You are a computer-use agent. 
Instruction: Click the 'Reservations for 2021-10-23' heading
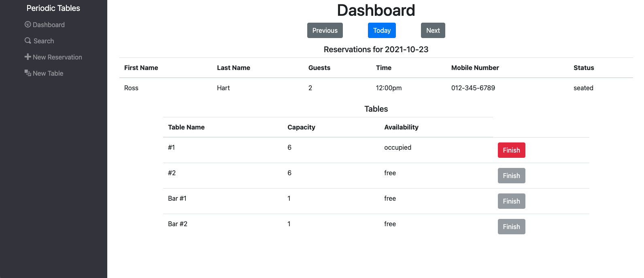tap(376, 49)
